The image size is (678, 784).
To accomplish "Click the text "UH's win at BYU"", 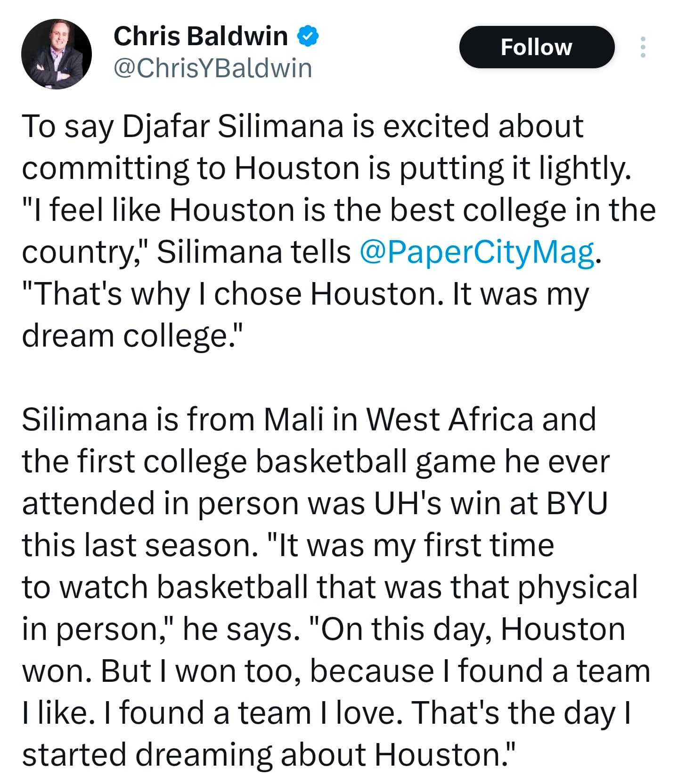I will [490, 503].
